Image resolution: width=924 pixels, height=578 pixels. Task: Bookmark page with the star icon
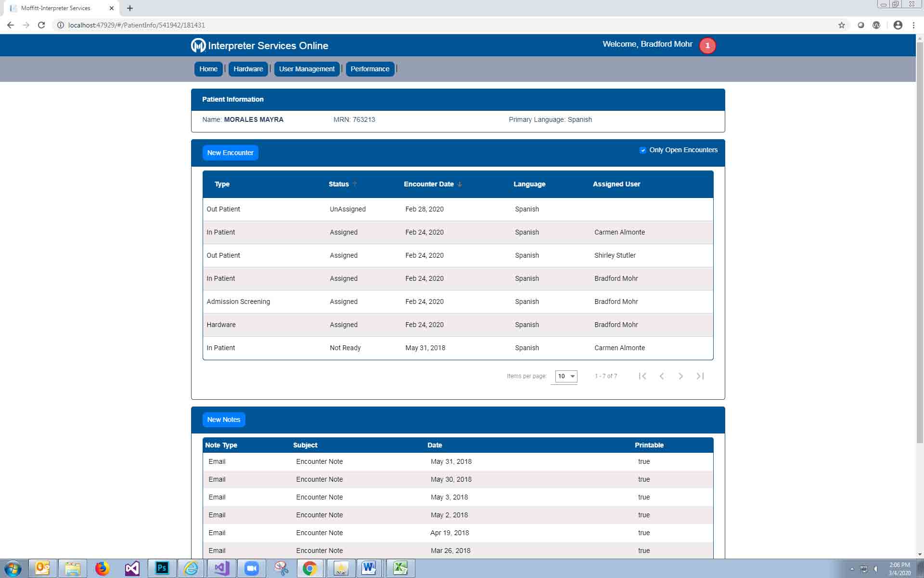pos(841,25)
